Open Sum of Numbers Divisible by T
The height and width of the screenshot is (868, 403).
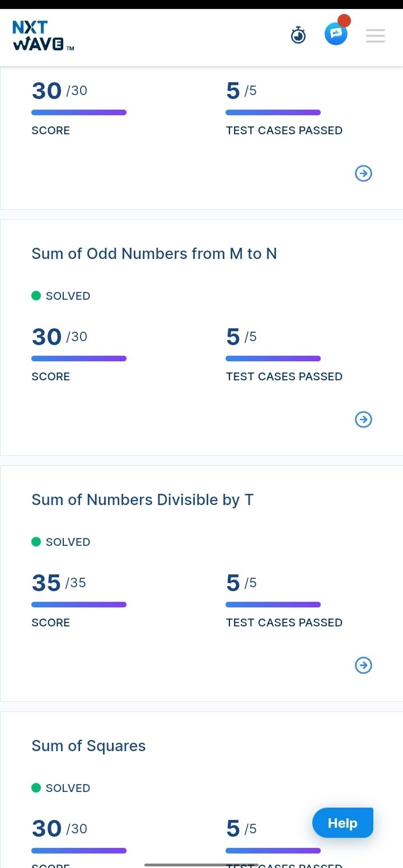143,500
